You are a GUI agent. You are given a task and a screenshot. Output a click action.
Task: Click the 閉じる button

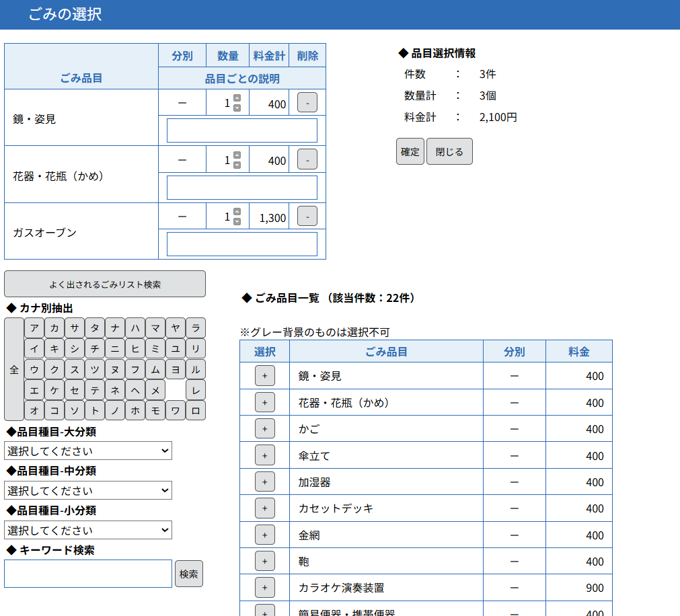[x=449, y=151]
